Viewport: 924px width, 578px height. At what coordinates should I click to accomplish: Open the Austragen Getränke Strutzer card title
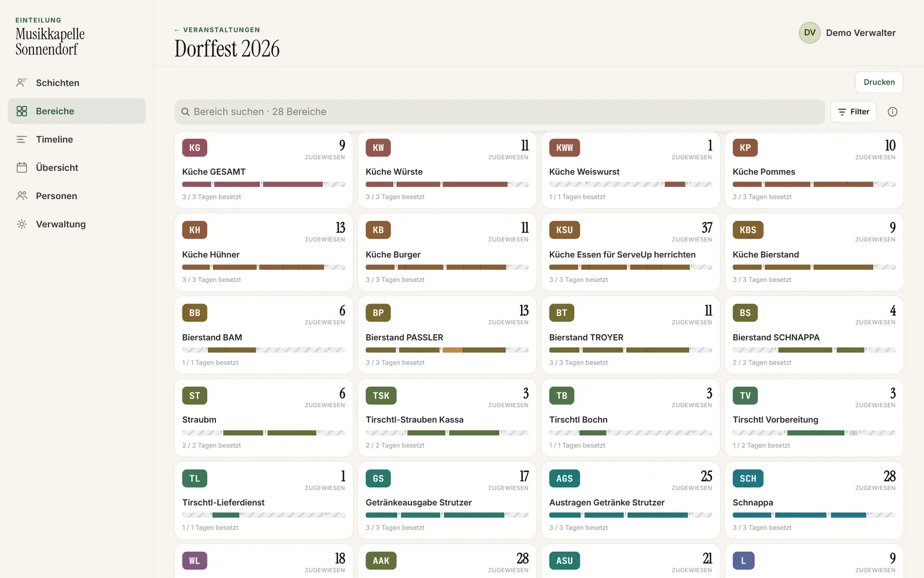(x=606, y=502)
